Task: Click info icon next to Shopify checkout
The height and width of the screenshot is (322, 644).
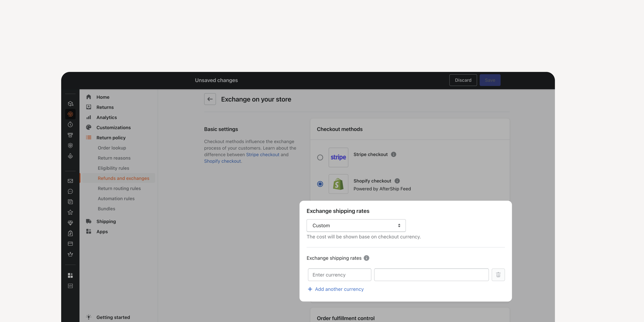Action: (x=397, y=181)
